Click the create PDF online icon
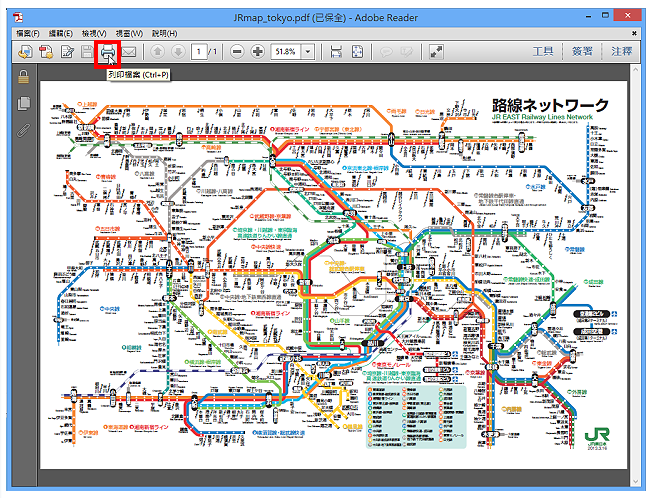 tap(25, 52)
